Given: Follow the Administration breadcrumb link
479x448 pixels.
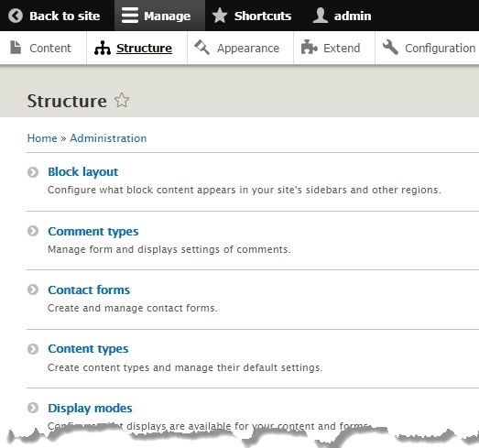Looking at the screenshot, I should (108, 138).
